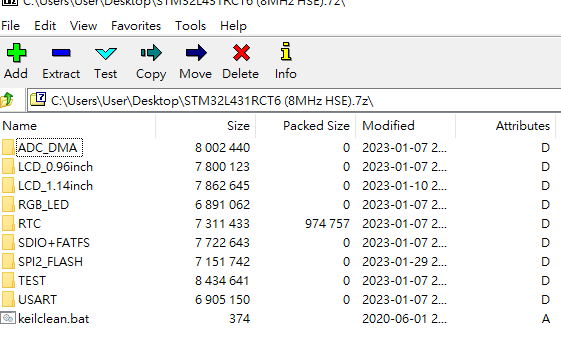561x360 pixels.
Task: Click the Delete red X icon
Action: point(242,53)
